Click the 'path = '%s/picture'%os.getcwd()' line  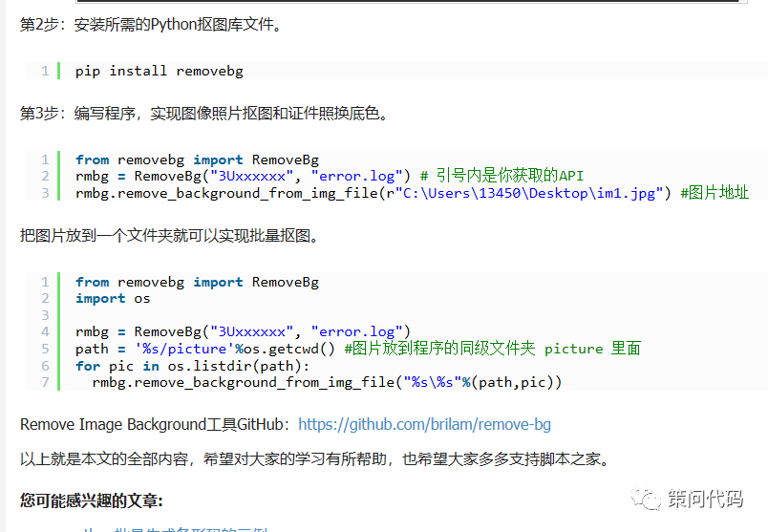[x=358, y=349]
